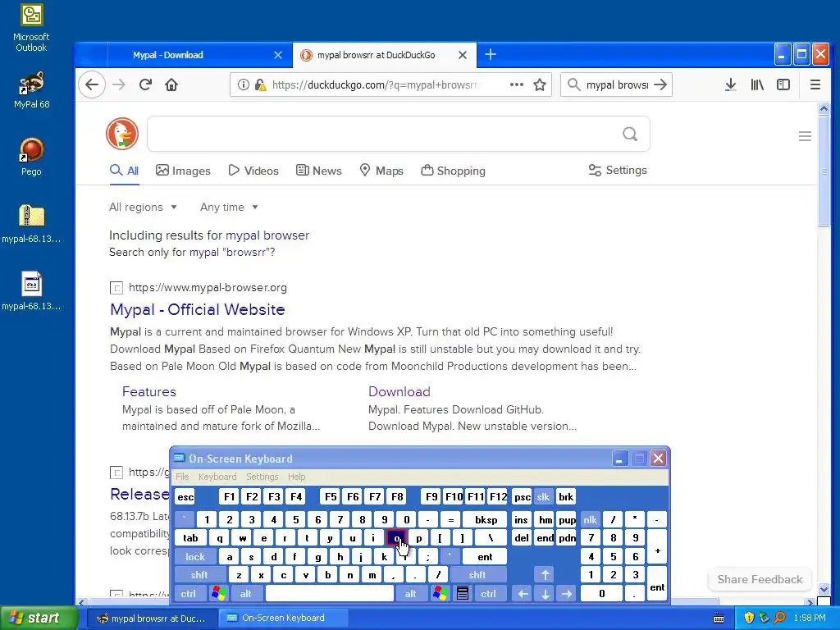Reload the page with the refresh icon

(x=145, y=84)
